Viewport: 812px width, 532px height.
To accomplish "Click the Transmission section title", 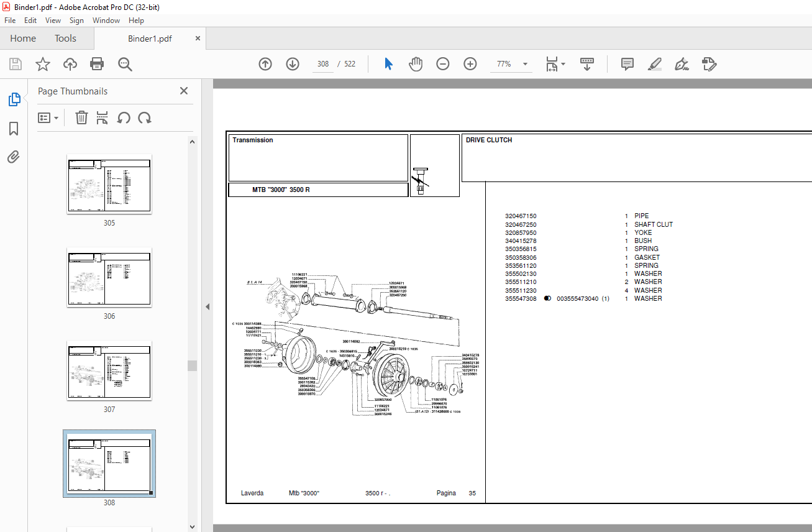I will 253,140.
